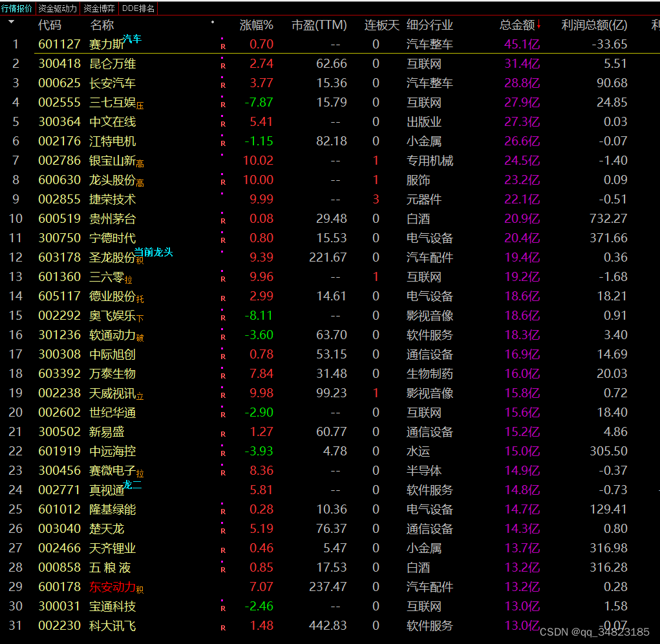Screen dimensions: 660x644
Task: Click the R icon in 中文在线 row
Action: tap(223, 124)
